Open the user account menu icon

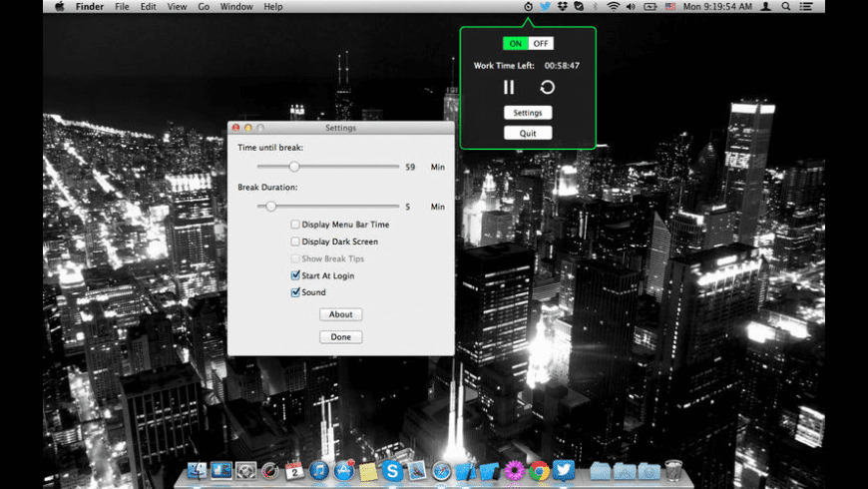(766, 7)
